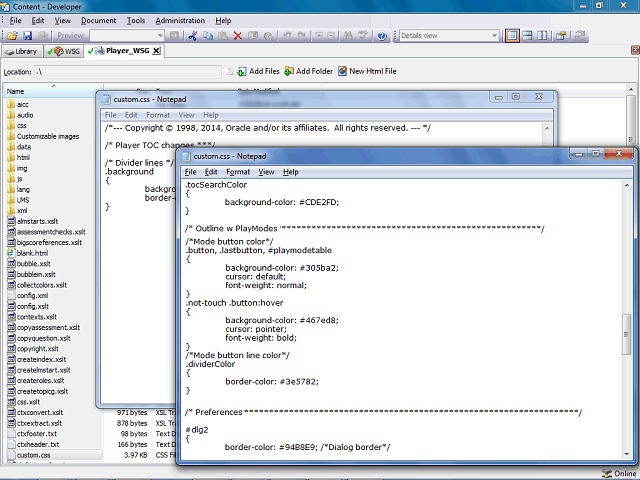The width and height of the screenshot is (640, 480).
Task: Switch to the Library tab
Action: [x=22, y=51]
